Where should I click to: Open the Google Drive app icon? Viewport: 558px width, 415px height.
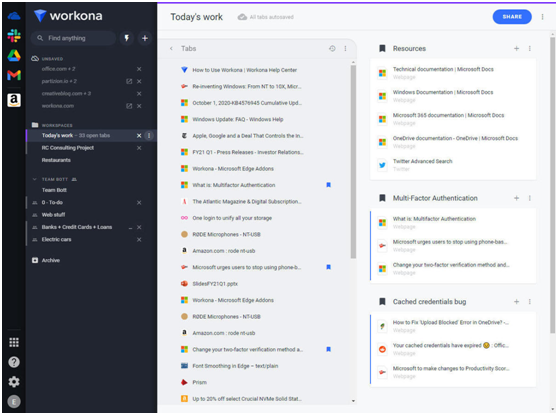click(14, 56)
